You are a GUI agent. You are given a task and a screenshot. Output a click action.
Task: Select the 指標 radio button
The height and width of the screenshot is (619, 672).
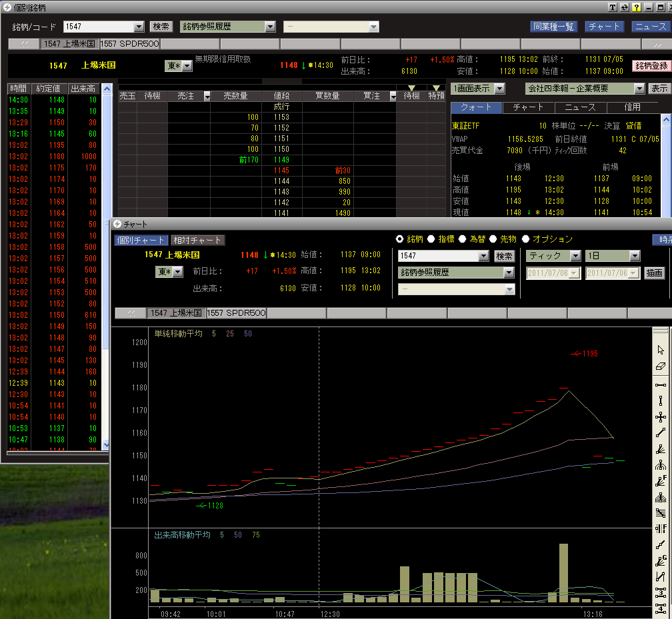point(431,239)
